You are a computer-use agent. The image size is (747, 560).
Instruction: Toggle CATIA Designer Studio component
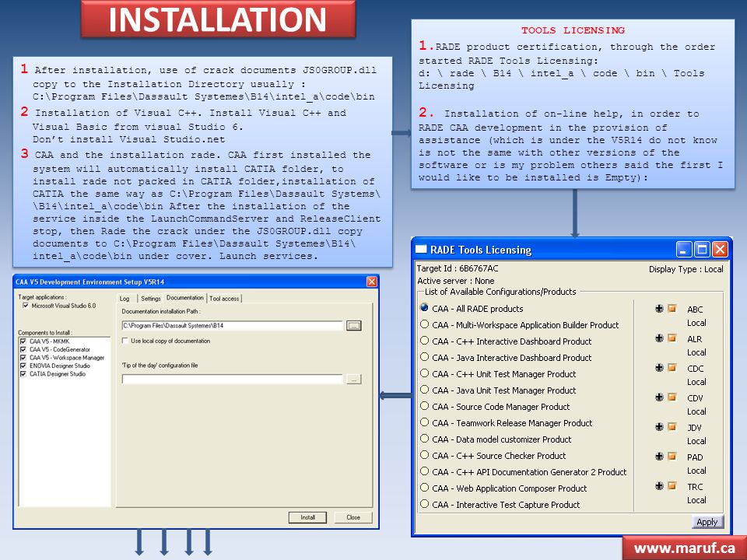pos(23,374)
